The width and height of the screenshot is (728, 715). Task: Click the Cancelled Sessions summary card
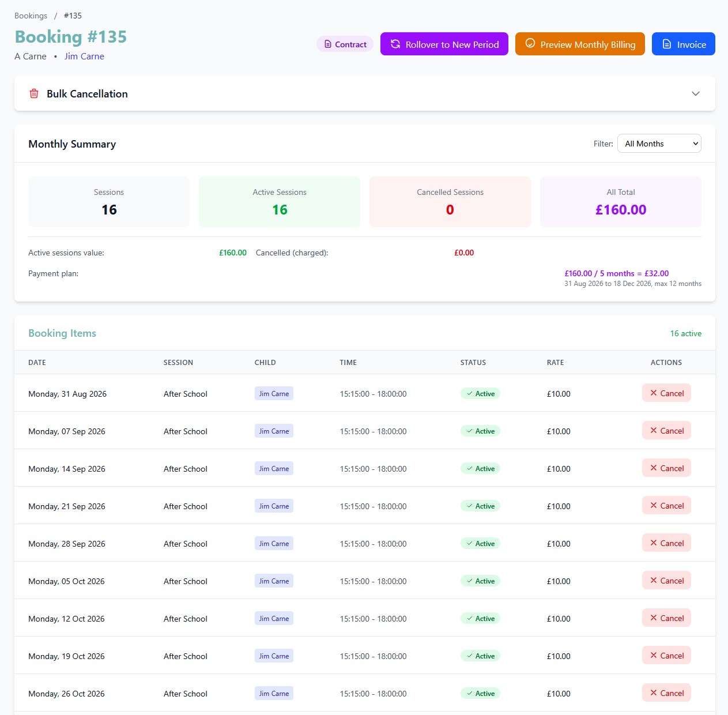pos(450,202)
